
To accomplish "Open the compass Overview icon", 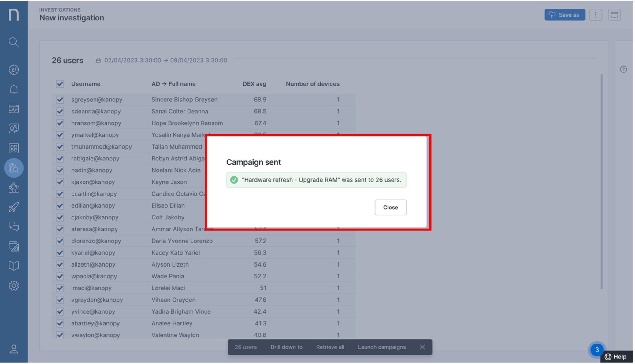I will tap(13, 70).
